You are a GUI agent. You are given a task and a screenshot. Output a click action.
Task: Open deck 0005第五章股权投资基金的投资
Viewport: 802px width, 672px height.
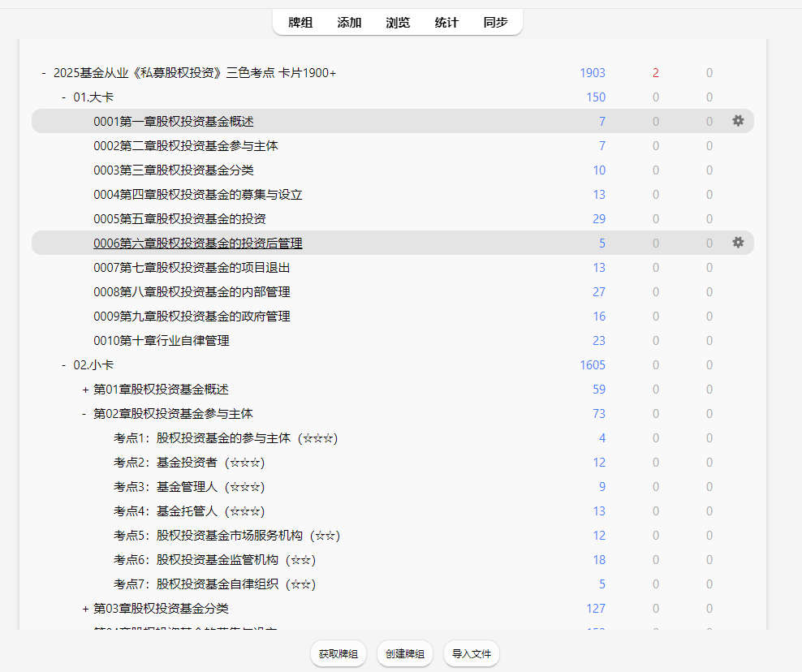pyautogui.click(x=179, y=219)
